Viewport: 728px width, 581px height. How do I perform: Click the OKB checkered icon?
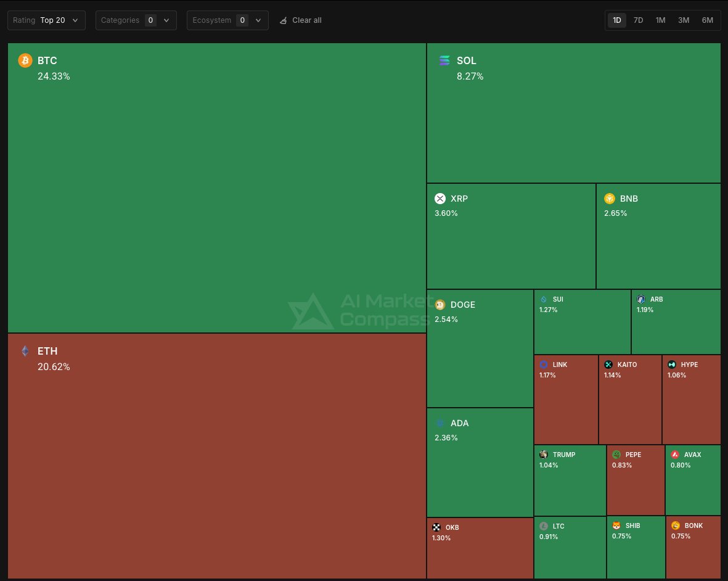point(436,527)
